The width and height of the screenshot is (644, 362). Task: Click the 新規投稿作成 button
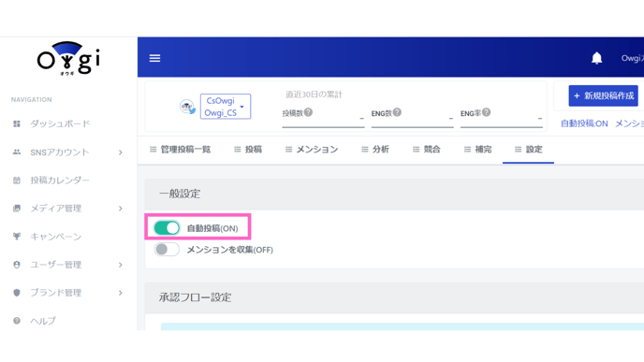coord(604,95)
